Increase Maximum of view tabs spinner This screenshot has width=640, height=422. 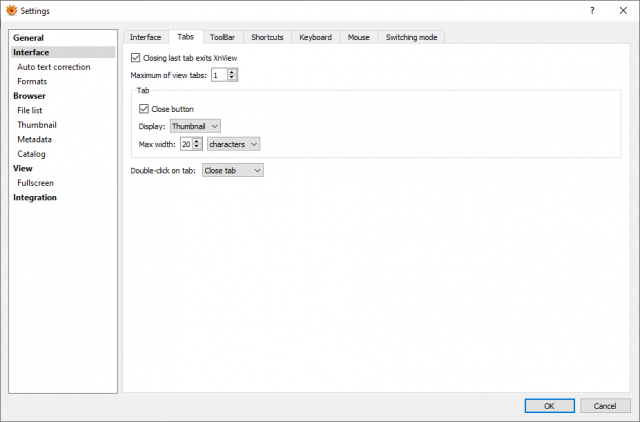click(232, 72)
